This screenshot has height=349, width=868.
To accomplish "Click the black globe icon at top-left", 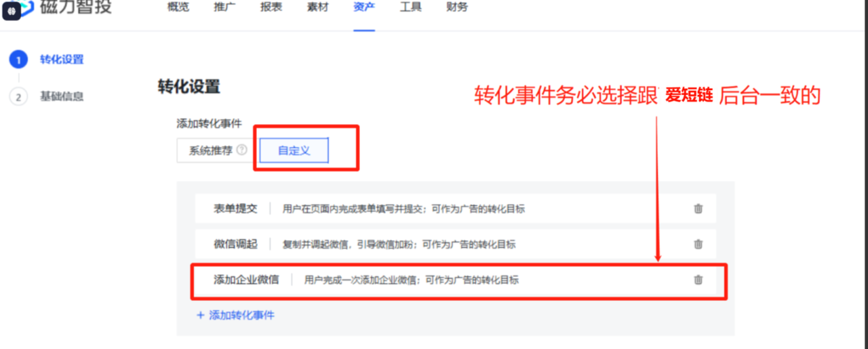I will tap(12, 11).
